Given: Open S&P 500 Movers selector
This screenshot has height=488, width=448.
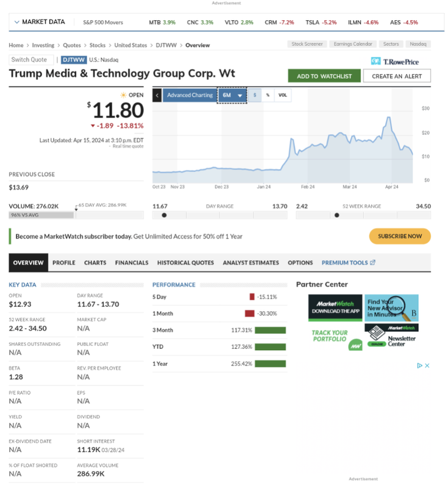Looking at the screenshot, I should coord(103,23).
